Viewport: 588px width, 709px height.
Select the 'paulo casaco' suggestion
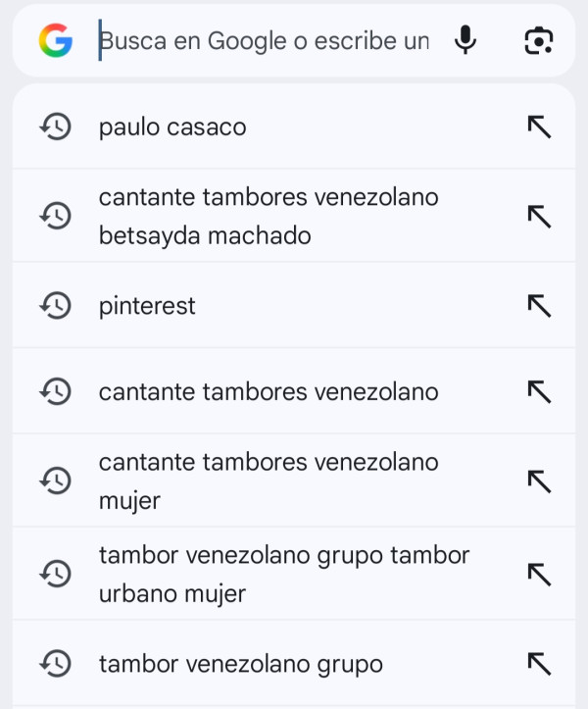click(172, 127)
